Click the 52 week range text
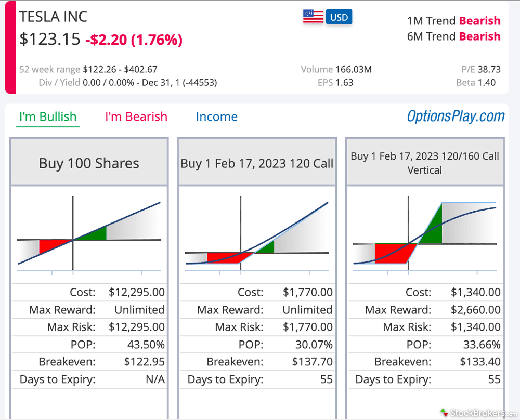The height and width of the screenshot is (420, 520). click(x=49, y=69)
